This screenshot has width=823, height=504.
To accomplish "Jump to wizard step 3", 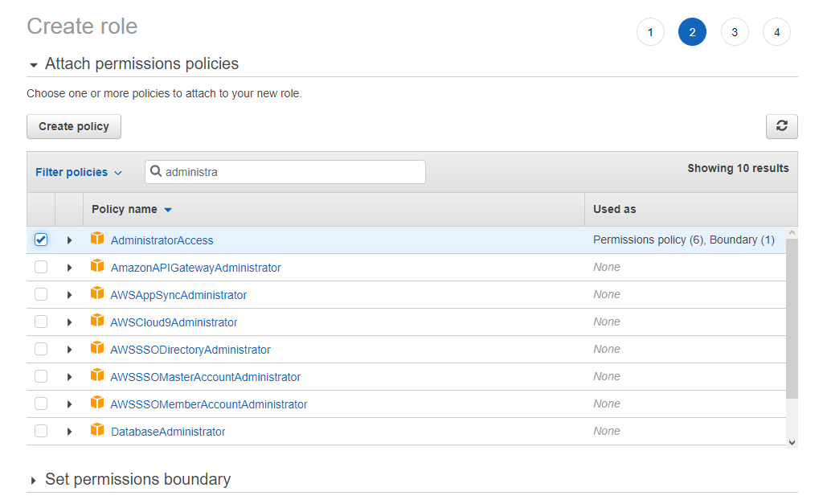I will 735,32.
